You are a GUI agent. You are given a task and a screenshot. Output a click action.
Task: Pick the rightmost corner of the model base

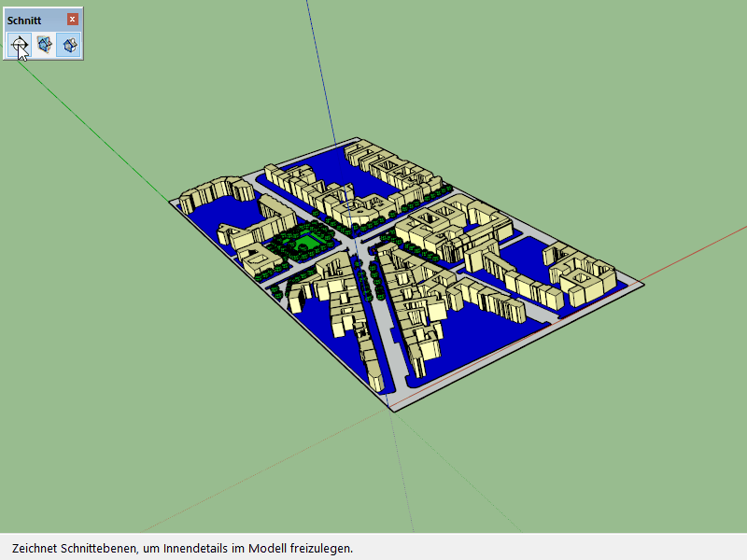[x=641, y=284]
